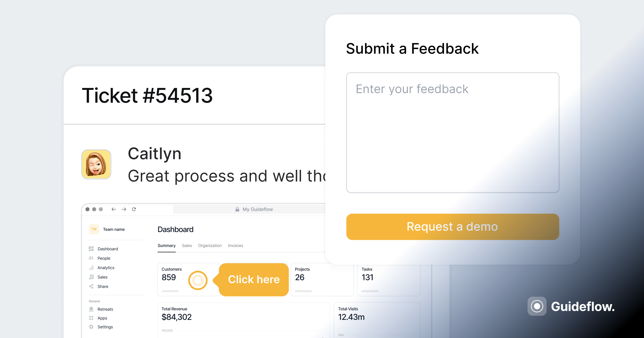The height and width of the screenshot is (338, 644).
Task: Open the Apps section
Action: coord(102,318)
